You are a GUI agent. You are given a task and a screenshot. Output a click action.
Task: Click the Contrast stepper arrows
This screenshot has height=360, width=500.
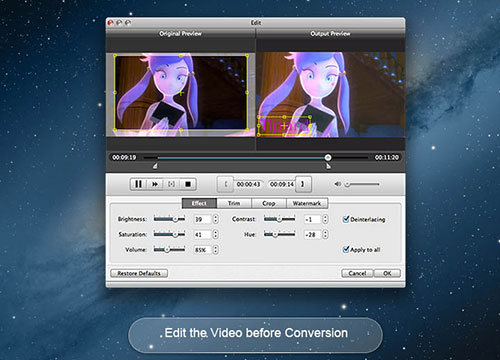click(x=325, y=219)
